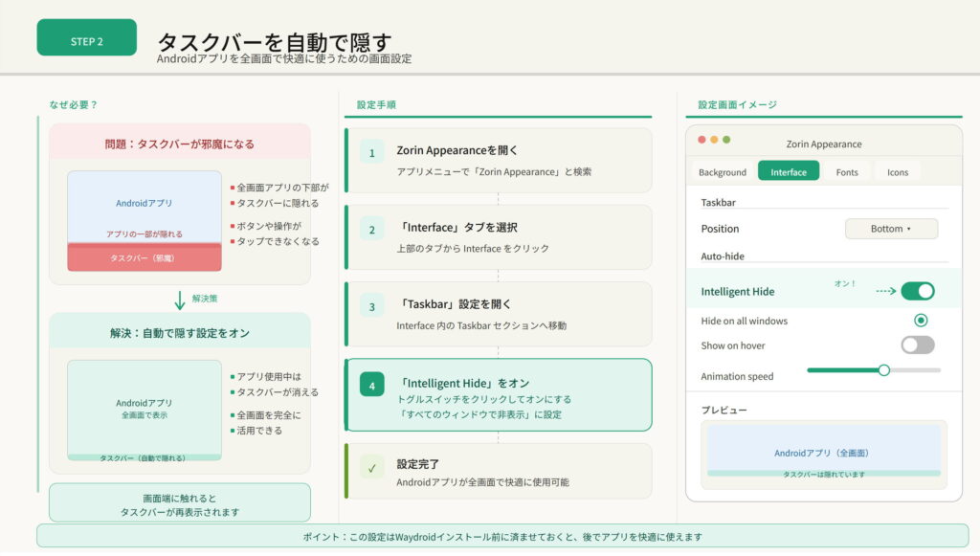Open the Fonts tab
Viewport: 980px width, 556px height.
tap(847, 172)
